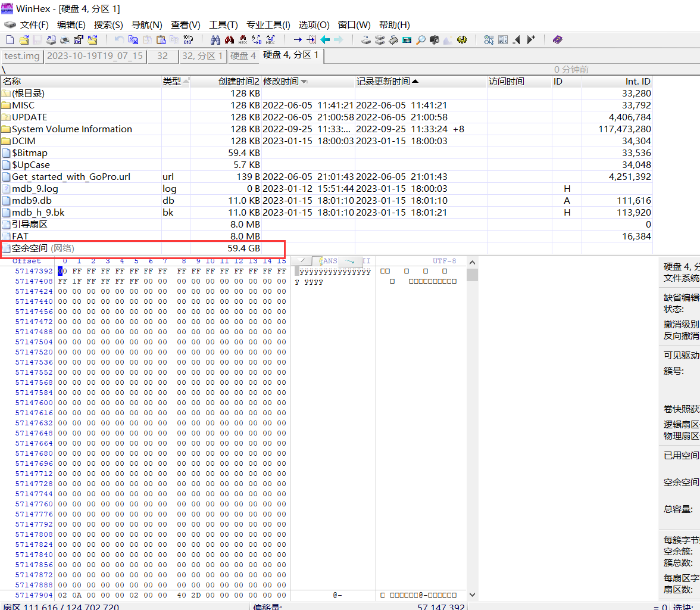Click the Calculator toolbar icon
This screenshot has width=700, height=610.
(x=407, y=40)
